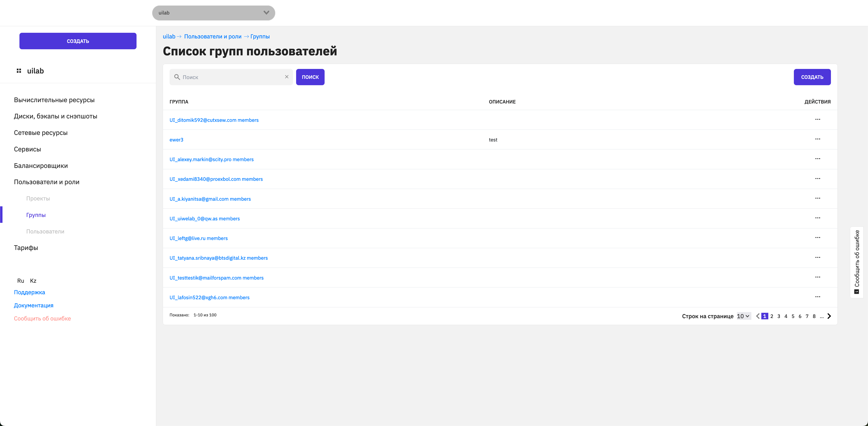Expand Сетевые ресурсы menu section
Screen dimensions: 868x426
coord(41,133)
